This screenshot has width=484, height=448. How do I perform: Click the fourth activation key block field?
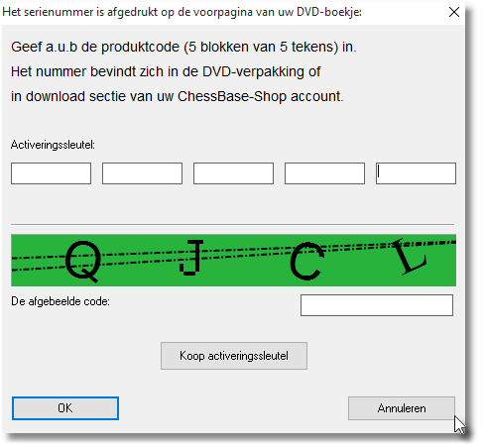tap(324, 173)
